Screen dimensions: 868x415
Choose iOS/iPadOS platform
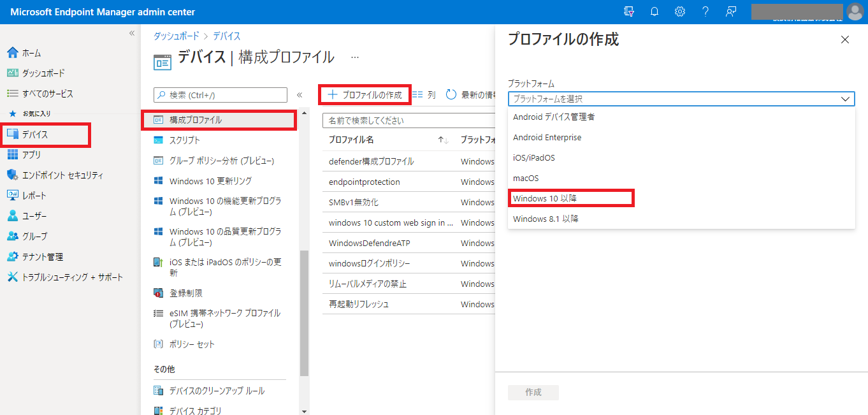[681, 157]
